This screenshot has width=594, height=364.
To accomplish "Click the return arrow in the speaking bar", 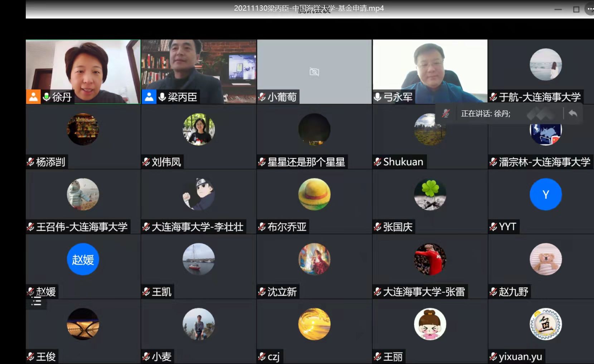I will (x=573, y=114).
